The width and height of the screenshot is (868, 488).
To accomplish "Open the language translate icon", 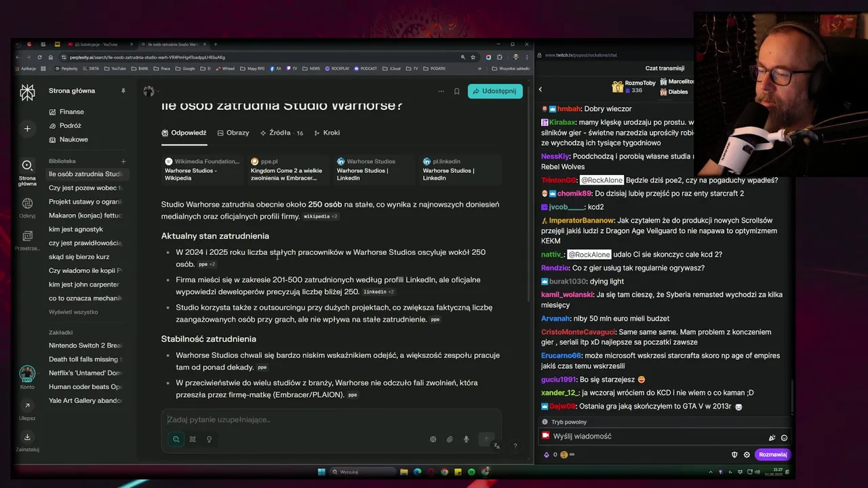I will coord(496,446).
